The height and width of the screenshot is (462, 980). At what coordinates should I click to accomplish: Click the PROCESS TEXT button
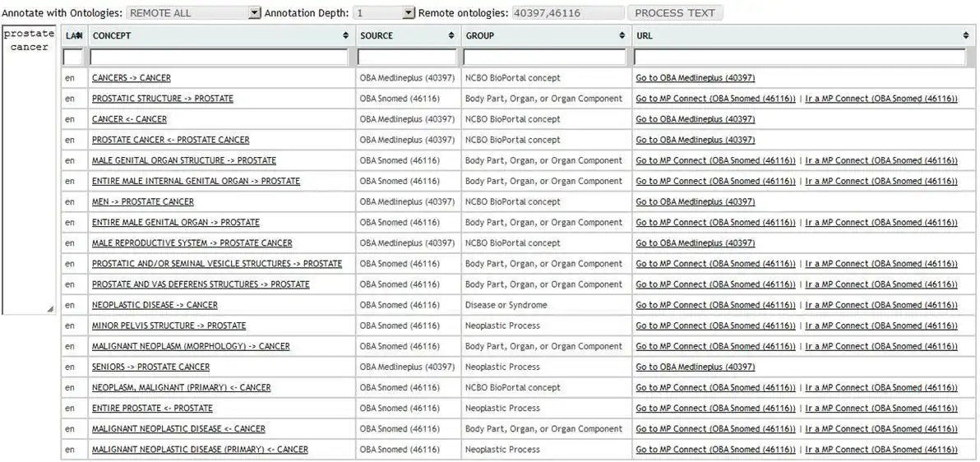pyautogui.click(x=674, y=12)
